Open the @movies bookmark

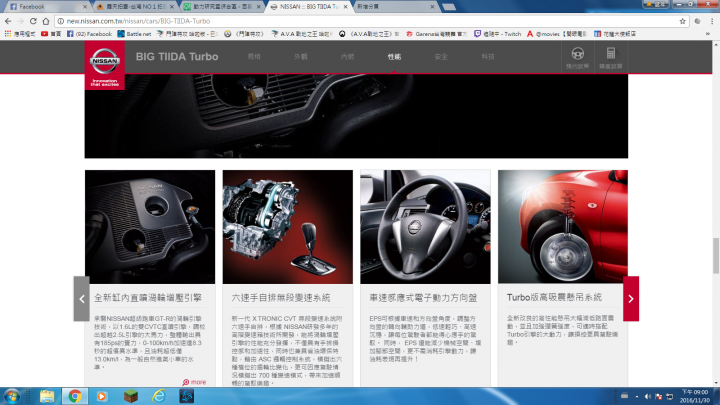tap(556, 34)
